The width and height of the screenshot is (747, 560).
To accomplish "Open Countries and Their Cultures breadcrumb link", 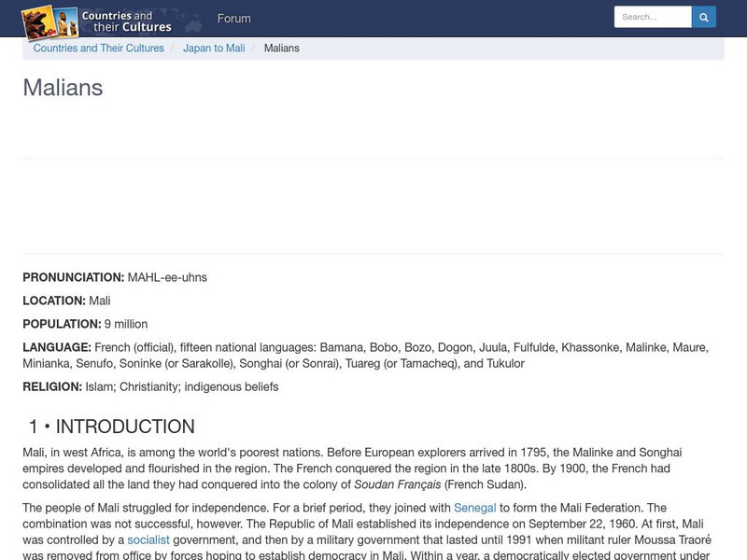I will tap(99, 49).
